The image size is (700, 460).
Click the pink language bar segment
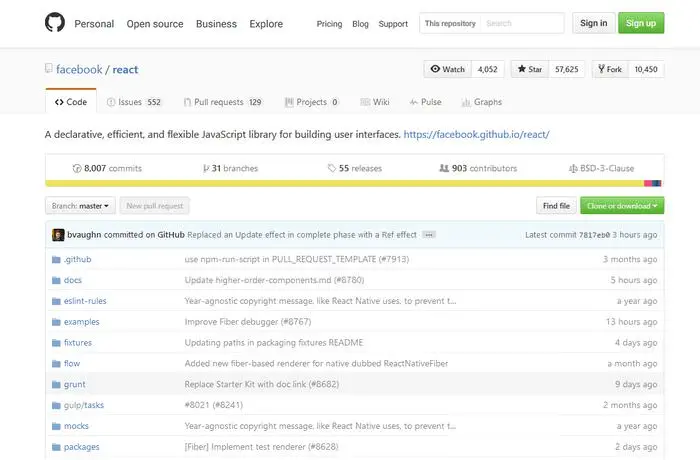click(648, 183)
